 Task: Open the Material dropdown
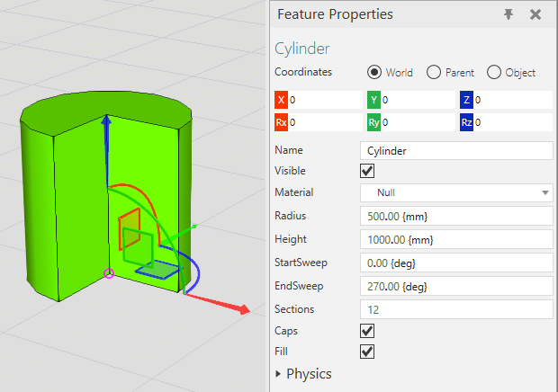click(x=455, y=192)
